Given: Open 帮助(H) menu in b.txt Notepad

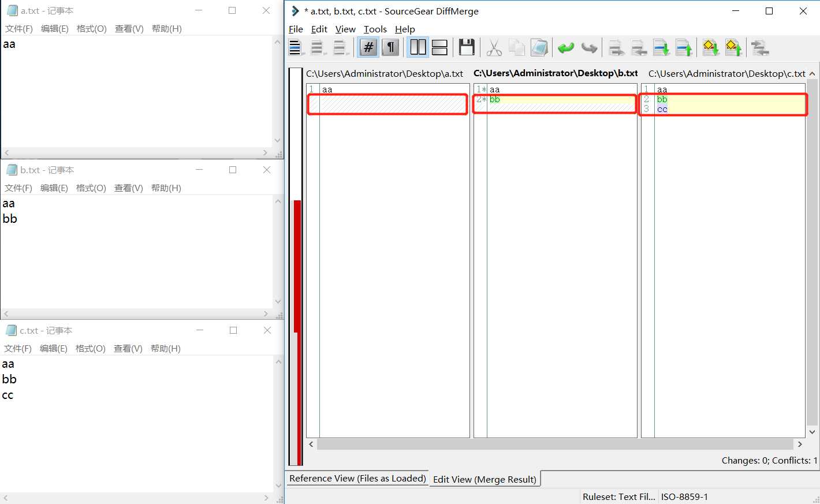Looking at the screenshot, I should tap(166, 188).
